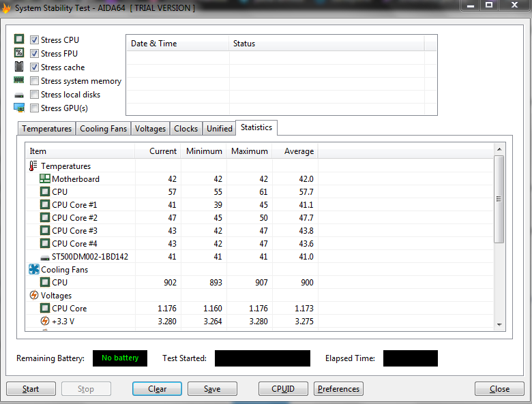
Task: Click the chip icon of CPU Core #2
Action: click(45, 217)
